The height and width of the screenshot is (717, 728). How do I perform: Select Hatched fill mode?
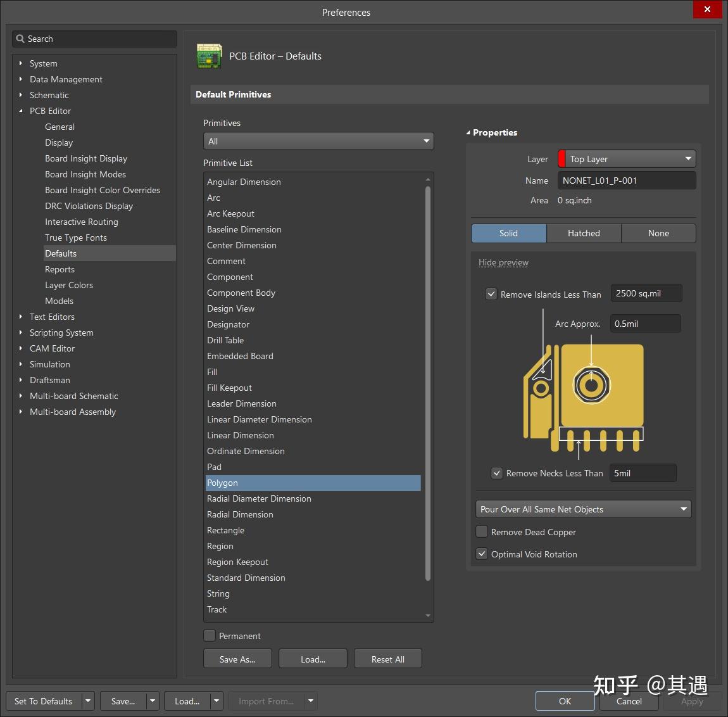tap(584, 233)
